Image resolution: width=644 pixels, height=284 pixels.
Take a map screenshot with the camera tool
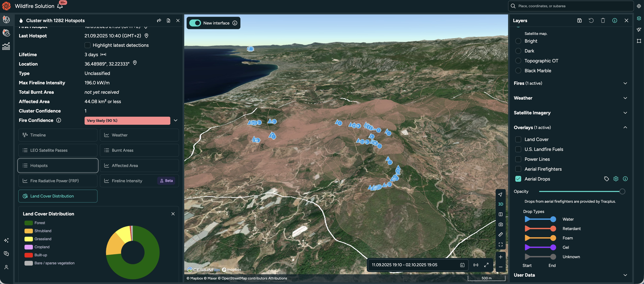(501, 224)
